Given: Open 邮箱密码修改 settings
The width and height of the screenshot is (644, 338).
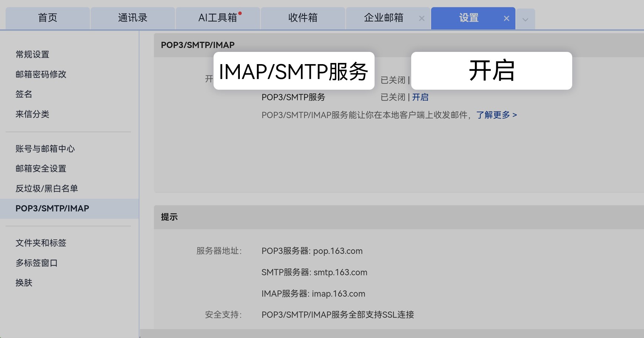Looking at the screenshot, I should point(41,74).
